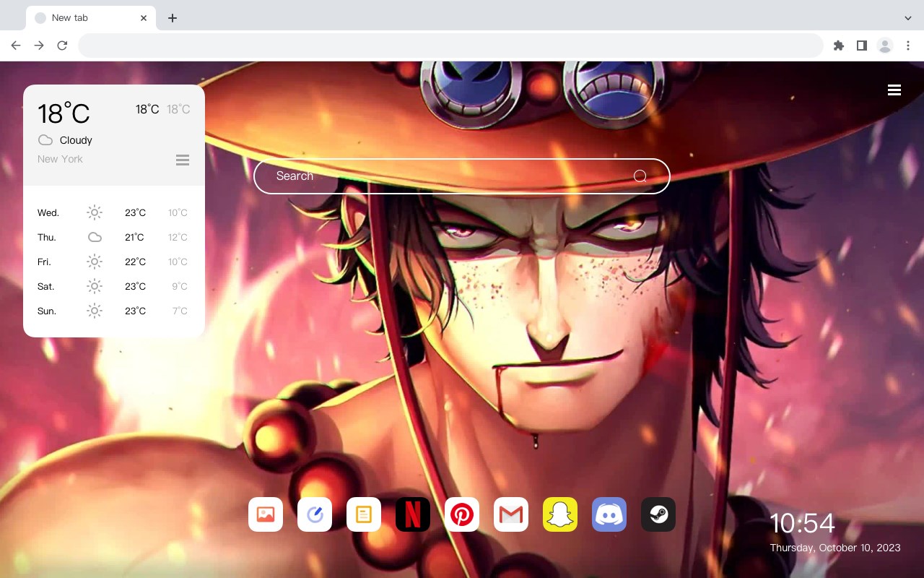Image resolution: width=924 pixels, height=578 pixels.
Task: Open the Discord shortcut icon
Action: [609, 514]
